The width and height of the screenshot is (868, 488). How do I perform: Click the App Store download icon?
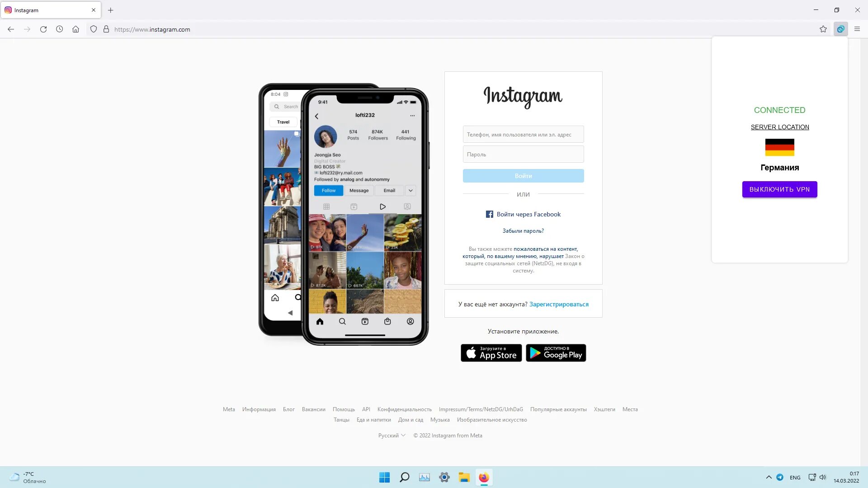point(491,353)
